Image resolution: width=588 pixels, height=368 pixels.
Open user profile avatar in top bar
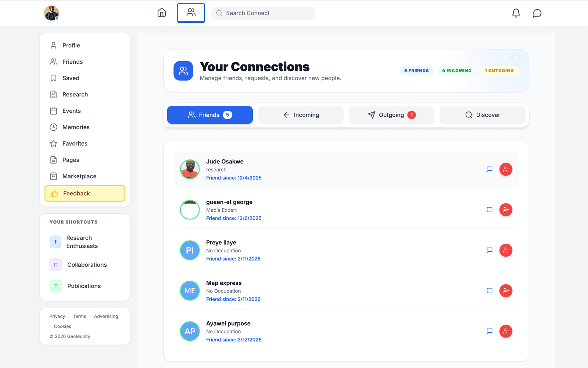pyautogui.click(x=51, y=13)
